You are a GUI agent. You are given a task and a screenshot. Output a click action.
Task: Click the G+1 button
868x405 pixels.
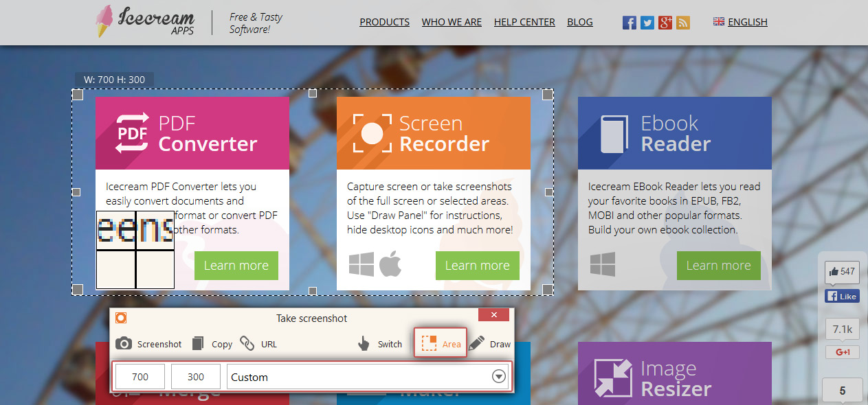click(843, 352)
